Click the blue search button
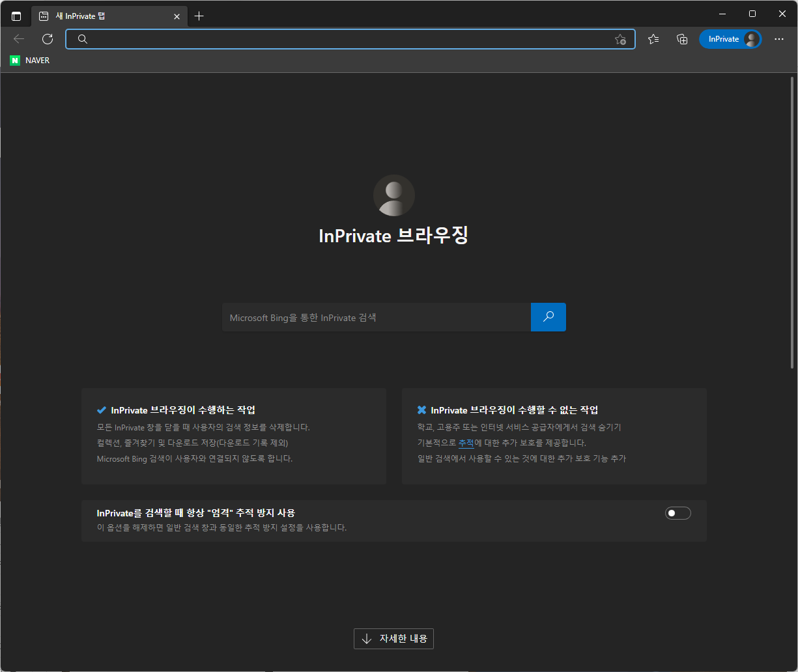This screenshot has width=798, height=672. (x=549, y=317)
